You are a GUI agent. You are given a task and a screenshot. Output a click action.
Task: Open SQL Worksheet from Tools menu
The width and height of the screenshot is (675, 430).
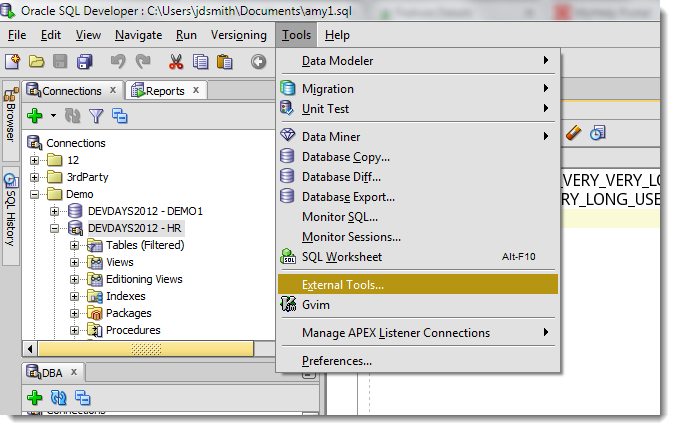tap(418, 257)
